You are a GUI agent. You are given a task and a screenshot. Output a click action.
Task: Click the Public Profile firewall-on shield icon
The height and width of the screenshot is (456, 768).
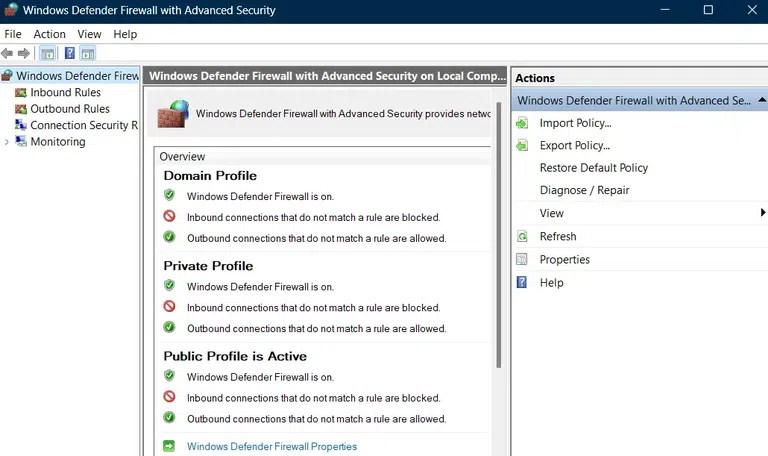point(169,376)
